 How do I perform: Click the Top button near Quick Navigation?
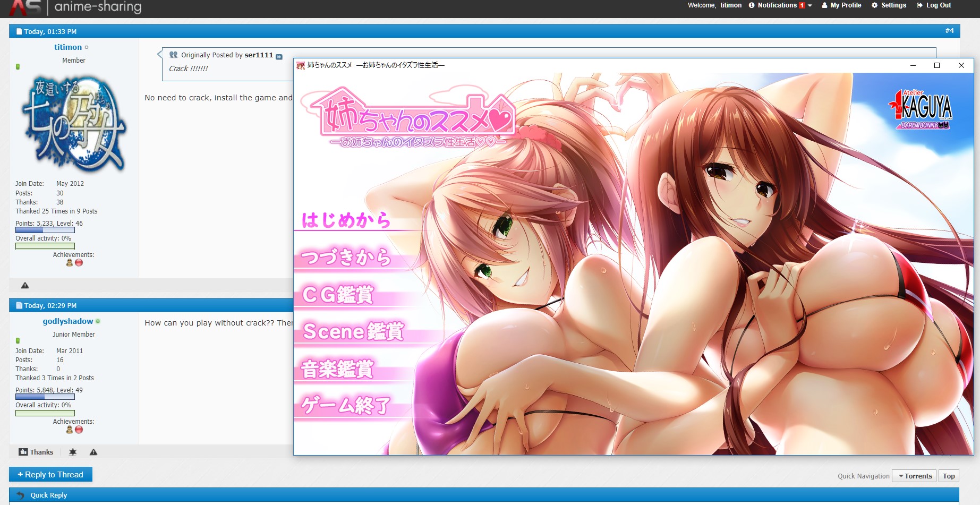coord(949,476)
